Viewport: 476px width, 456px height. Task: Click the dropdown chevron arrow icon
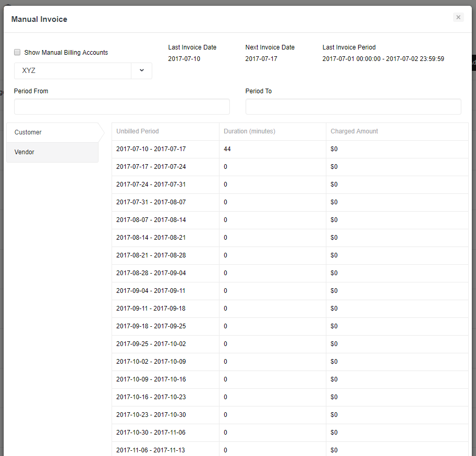click(142, 71)
